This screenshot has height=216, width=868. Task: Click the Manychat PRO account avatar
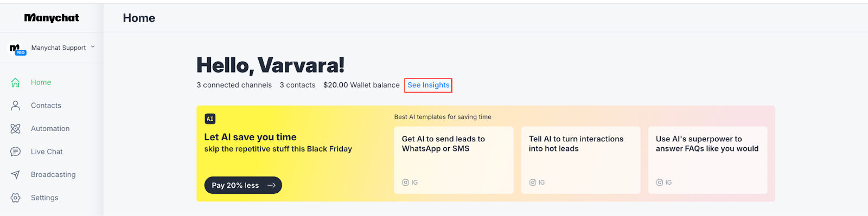(x=17, y=49)
